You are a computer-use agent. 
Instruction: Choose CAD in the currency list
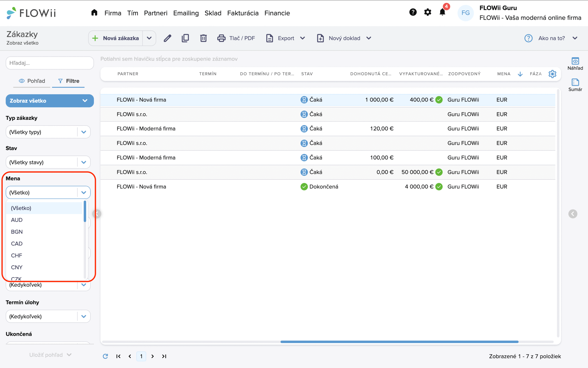click(x=44, y=244)
